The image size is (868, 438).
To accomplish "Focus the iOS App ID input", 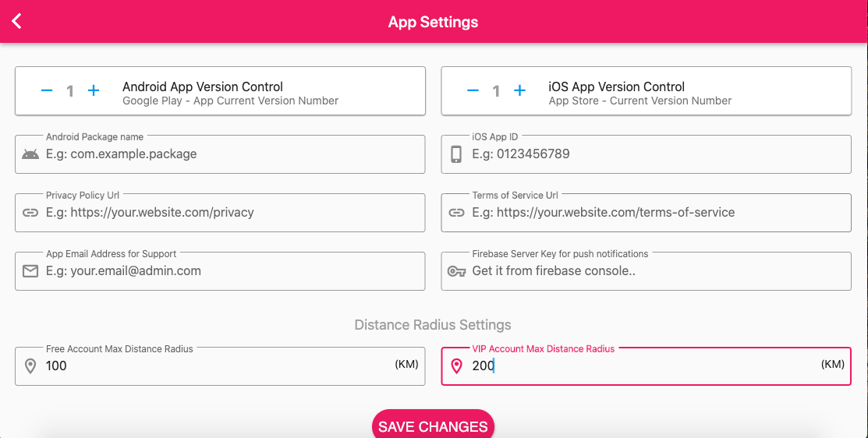I will (x=655, y=154).
